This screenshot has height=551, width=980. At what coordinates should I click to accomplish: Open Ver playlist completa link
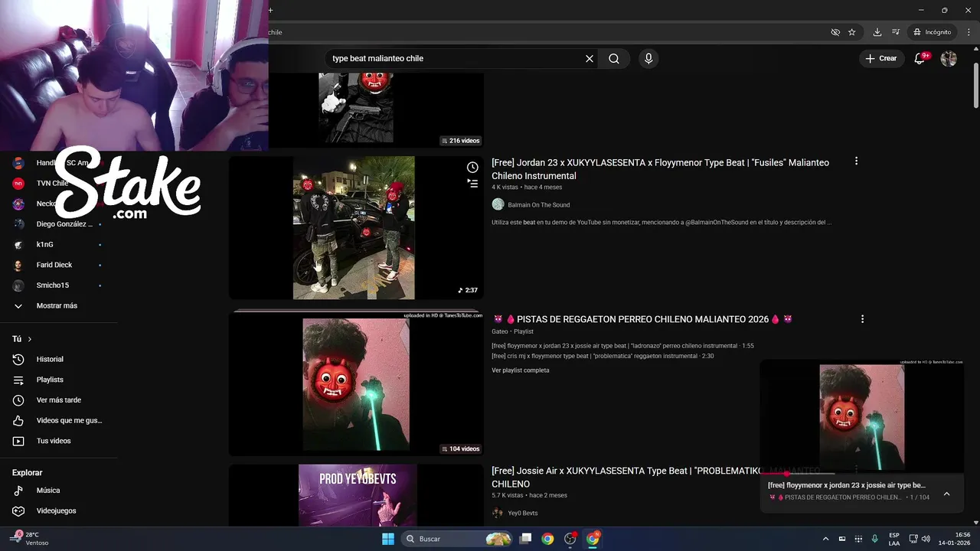pos(521,370)
